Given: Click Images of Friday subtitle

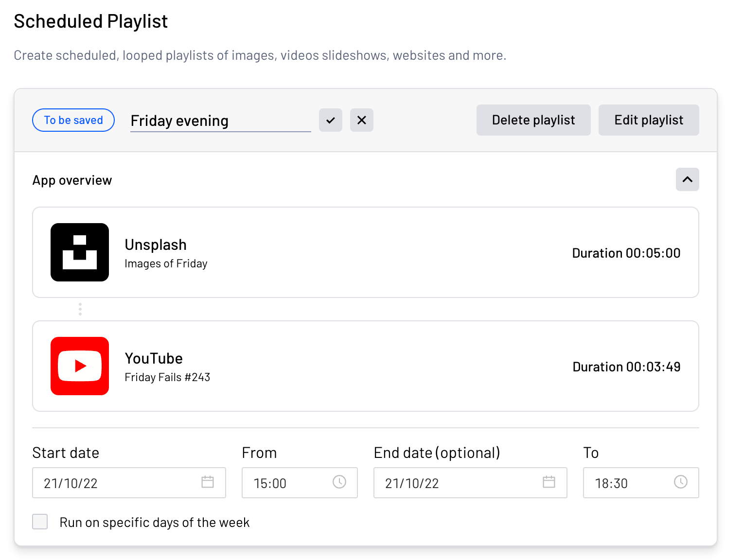Looking at the screenshot, I should (166, 263).
